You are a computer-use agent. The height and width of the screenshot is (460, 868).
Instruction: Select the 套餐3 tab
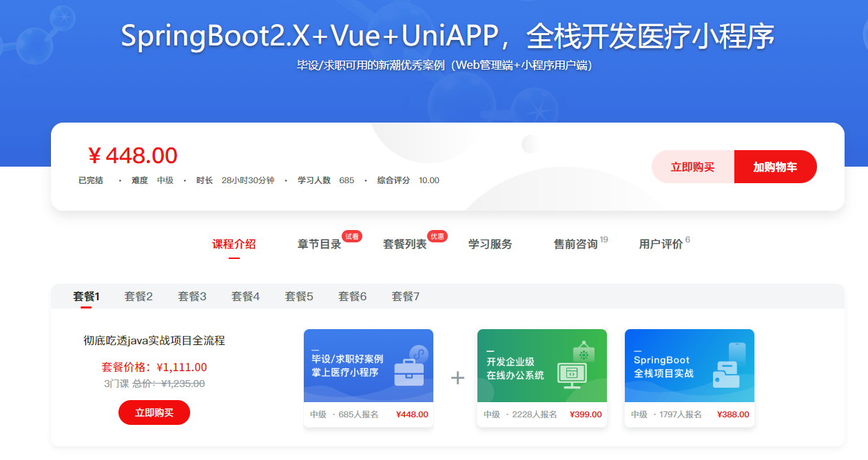pyautogui.click(x=192, y=296)
